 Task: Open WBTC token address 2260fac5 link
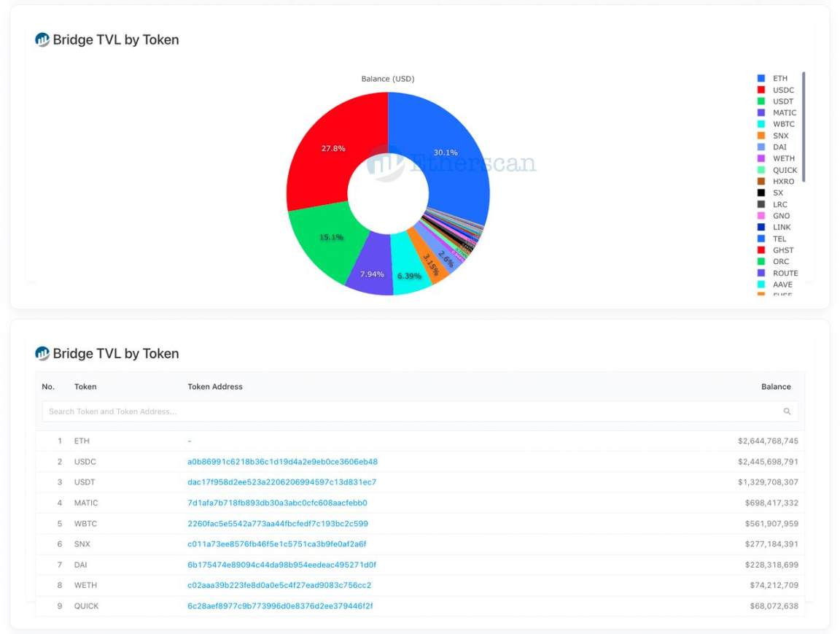point(278,523)
